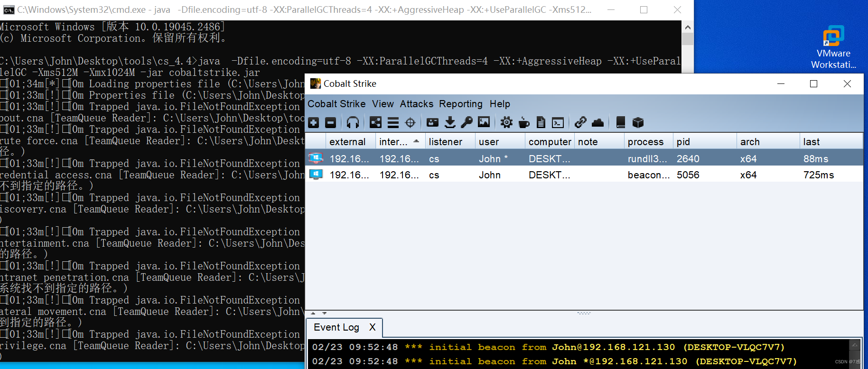
Task: Click cmd.exe window title bar icon
Action: coord(9,10)
